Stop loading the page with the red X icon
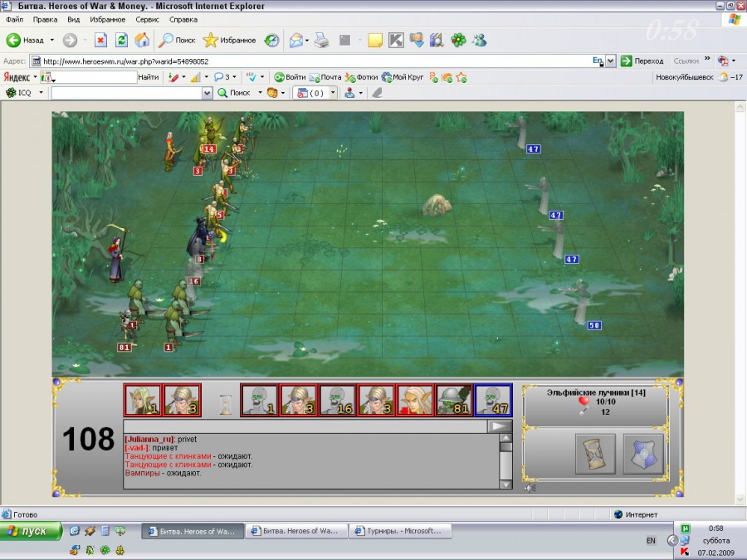 [100, 41]
